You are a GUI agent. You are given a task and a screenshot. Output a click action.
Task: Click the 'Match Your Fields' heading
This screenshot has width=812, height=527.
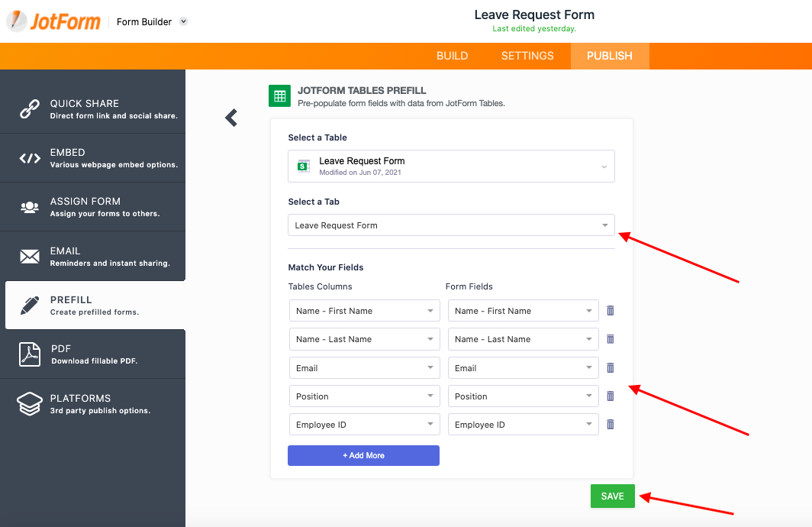tap(326, 267)
